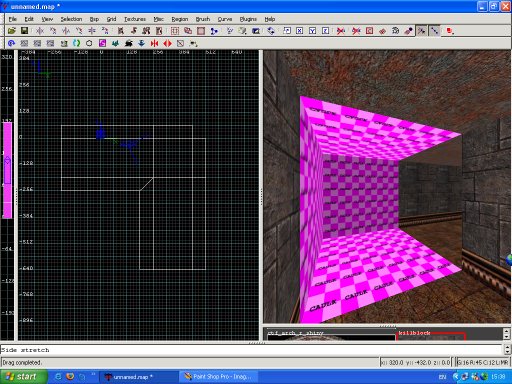Image resolution: width=512 pixels, height=384 pixels.
Task: Click the Hollow brush icon
Action: [201, 31]
